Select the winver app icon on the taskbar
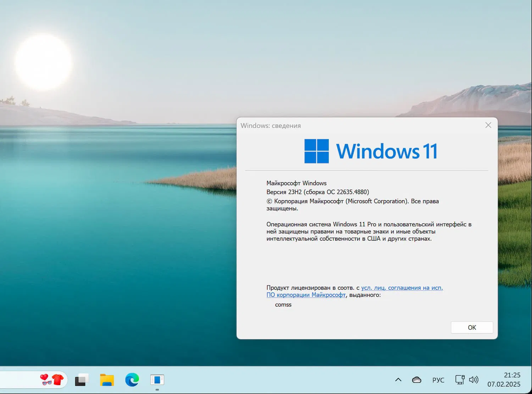This screenshot has height=394, width=532. [157, 379]
